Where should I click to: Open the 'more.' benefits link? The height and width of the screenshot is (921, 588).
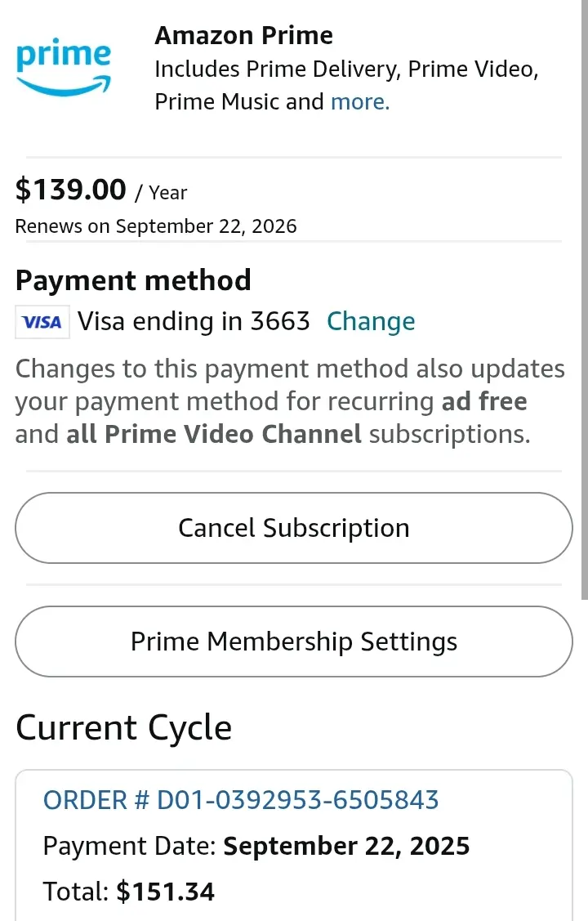click(360, 101)
